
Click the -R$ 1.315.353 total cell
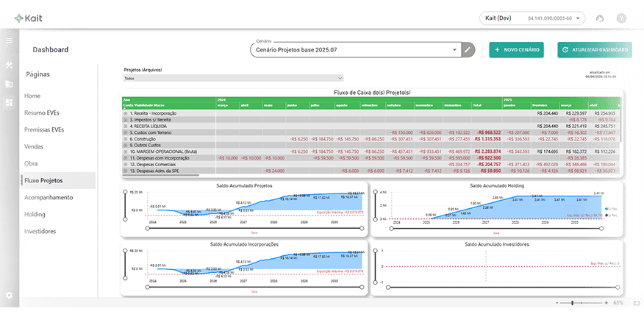click(487, 139)
